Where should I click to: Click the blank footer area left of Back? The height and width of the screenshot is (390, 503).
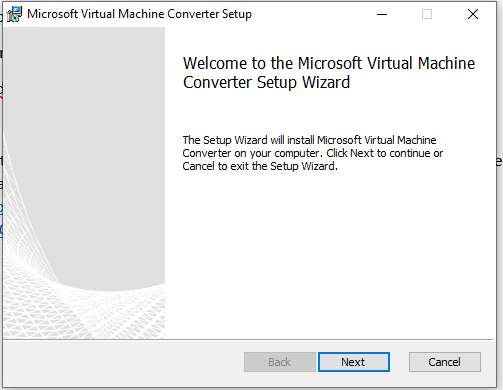click(123, 363)
